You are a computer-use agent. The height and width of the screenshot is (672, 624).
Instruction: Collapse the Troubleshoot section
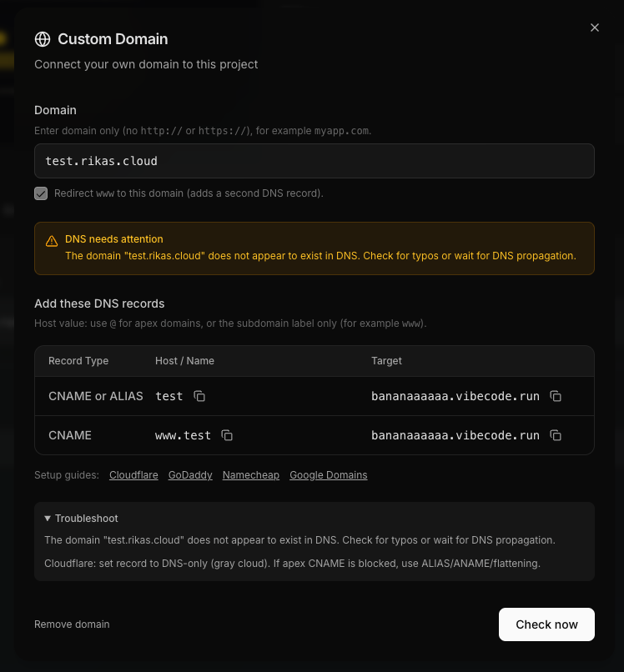[x=80, y=518]
